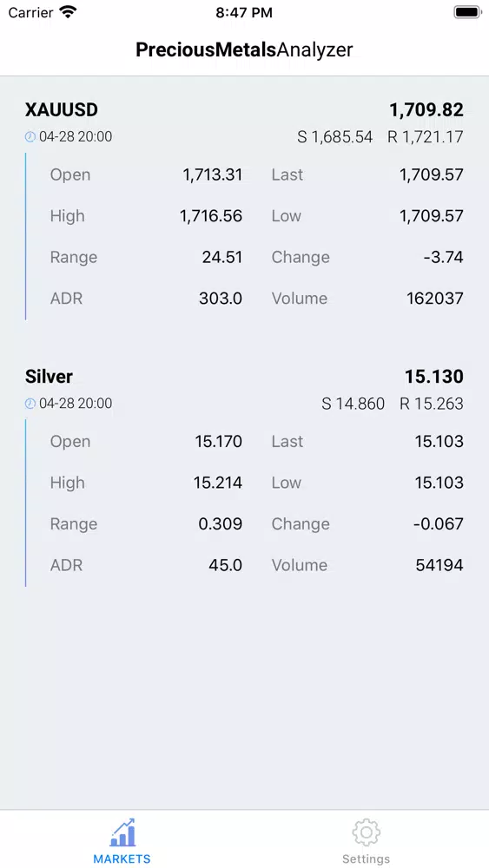The image size is (489, 868).
Task: Click the clock icon under Silver
Action: click(30, 404)
